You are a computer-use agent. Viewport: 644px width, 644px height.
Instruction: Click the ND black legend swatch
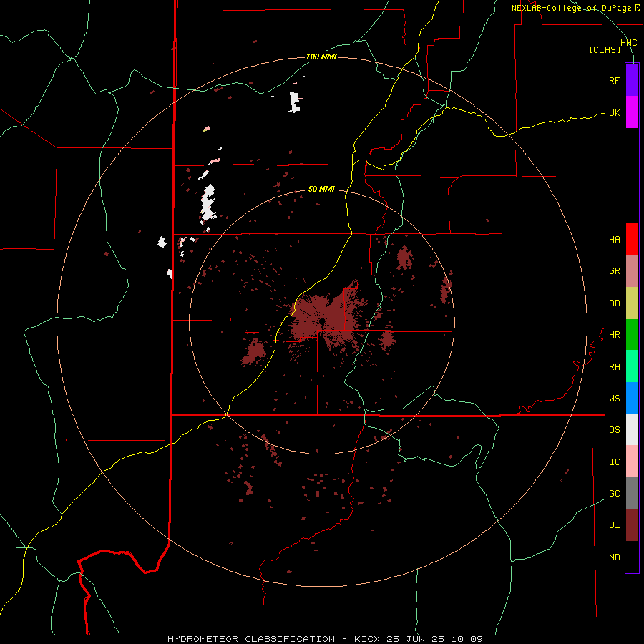point(632,557)
